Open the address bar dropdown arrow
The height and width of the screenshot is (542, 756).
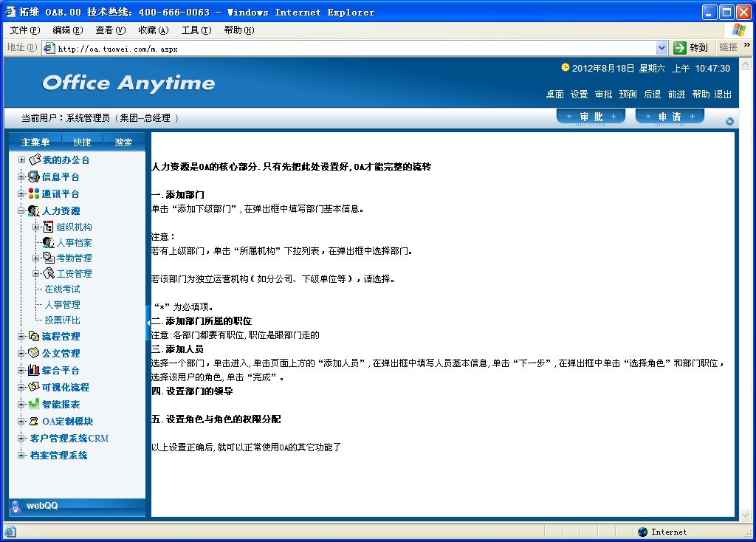point(661,48)
